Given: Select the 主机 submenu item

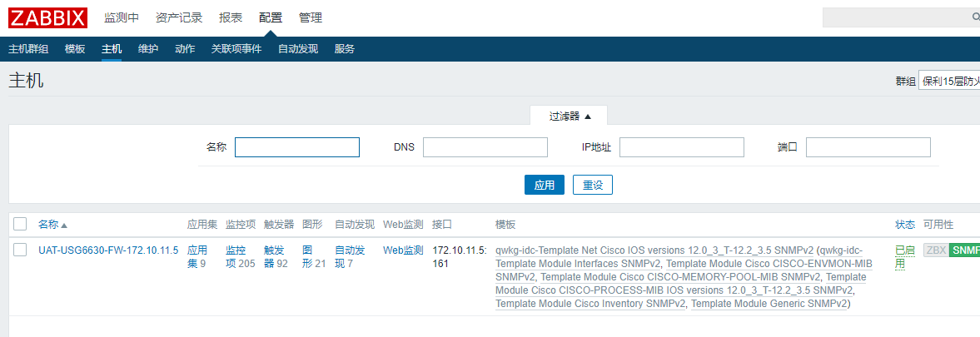Looking at the screenshot, I should pos(112,49).
